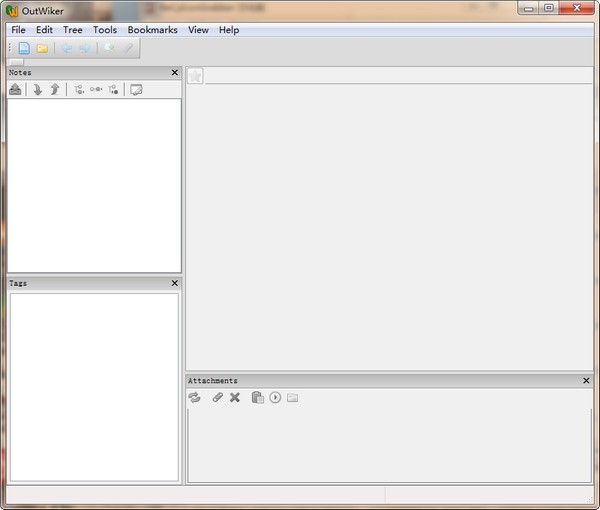This screenshot has width=600, height=510.
Task: Click the horizontal linked-circles sibling page icon
Action: click(x=96, y=89)
